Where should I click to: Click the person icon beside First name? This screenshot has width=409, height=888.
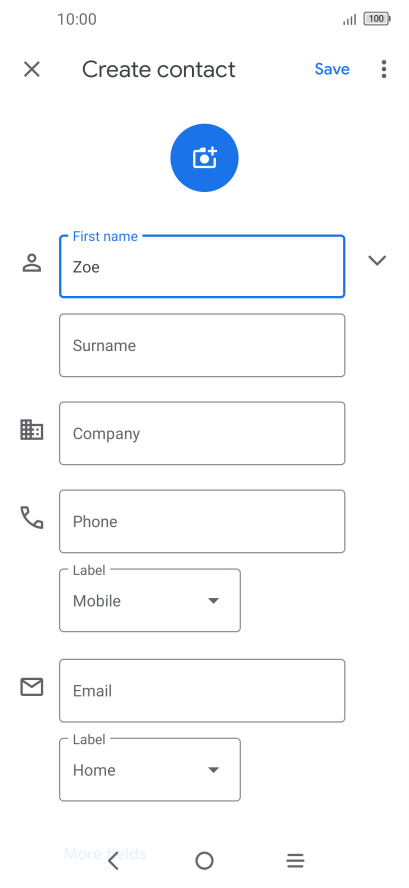coord(32,263)
